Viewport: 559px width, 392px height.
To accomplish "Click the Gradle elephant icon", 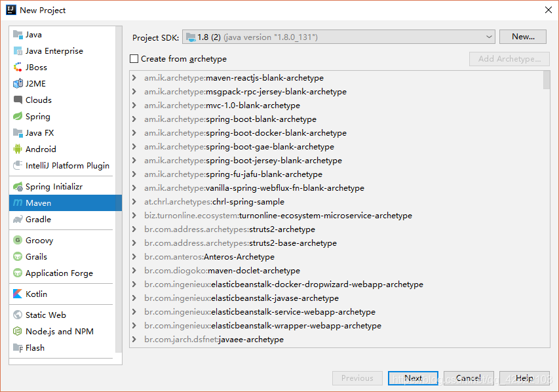I will [x=18, y=220].
